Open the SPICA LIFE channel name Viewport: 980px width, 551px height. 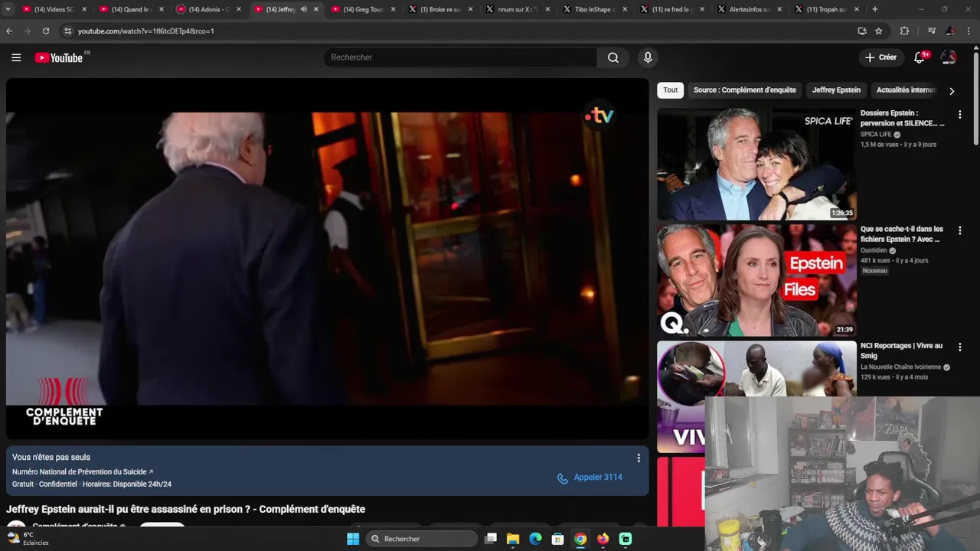876,135
